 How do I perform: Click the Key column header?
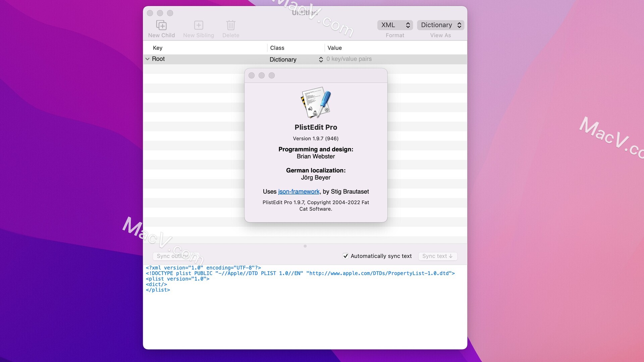(x=158, y=48)
